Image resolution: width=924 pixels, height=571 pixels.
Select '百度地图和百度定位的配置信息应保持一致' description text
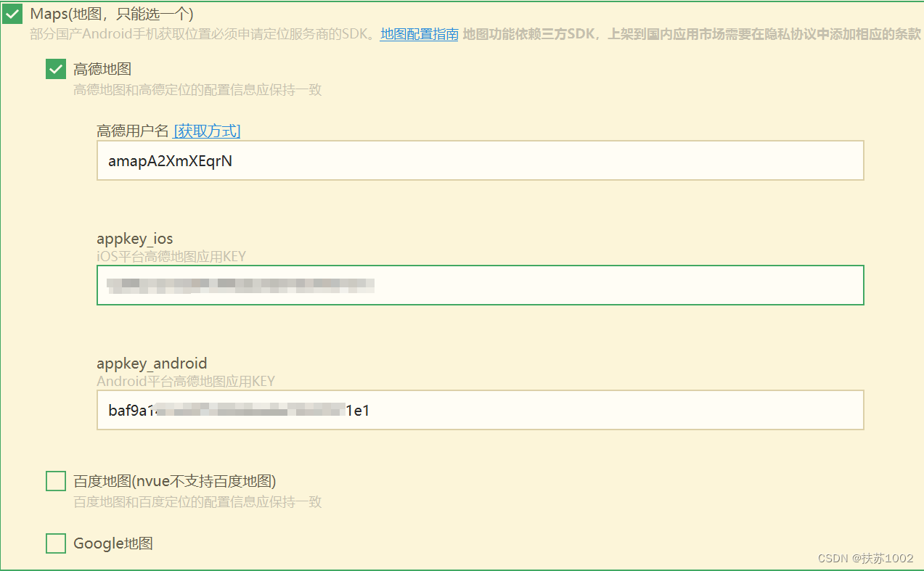(197, 501)
